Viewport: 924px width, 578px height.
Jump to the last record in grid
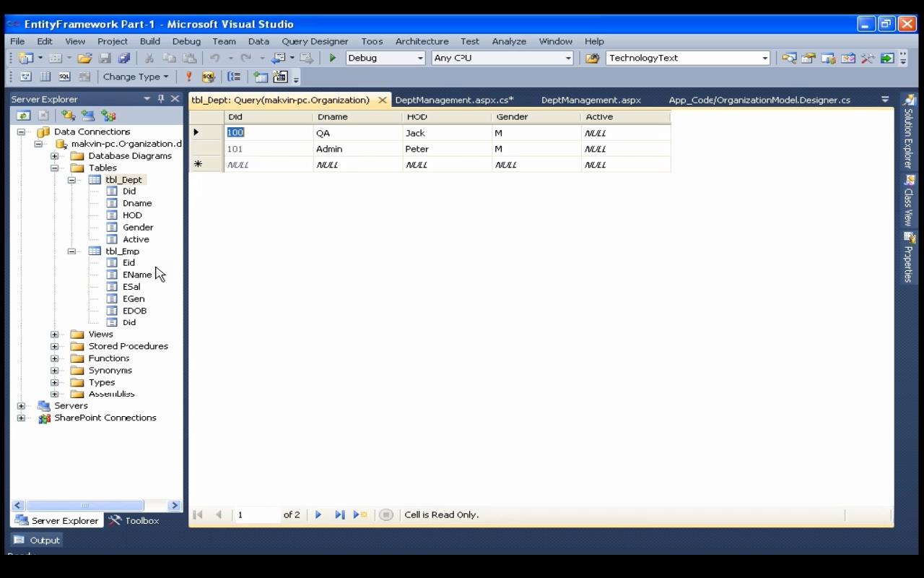tap(339, 514)
